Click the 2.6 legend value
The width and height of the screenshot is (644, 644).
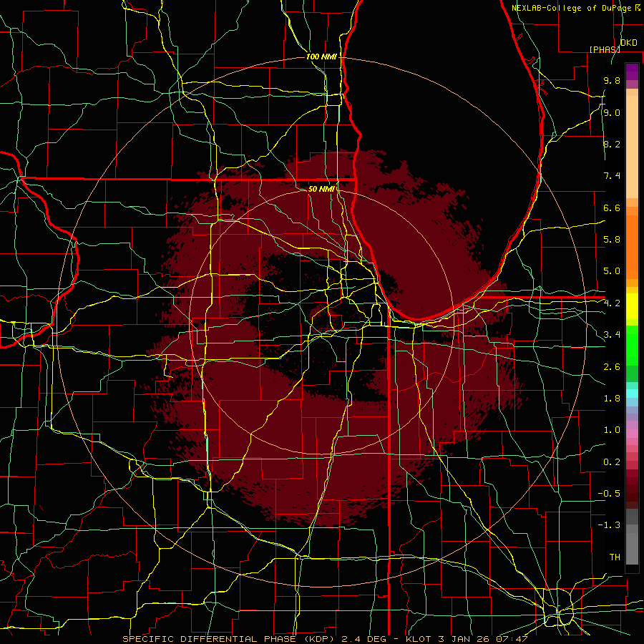click(x=612, y=367)
